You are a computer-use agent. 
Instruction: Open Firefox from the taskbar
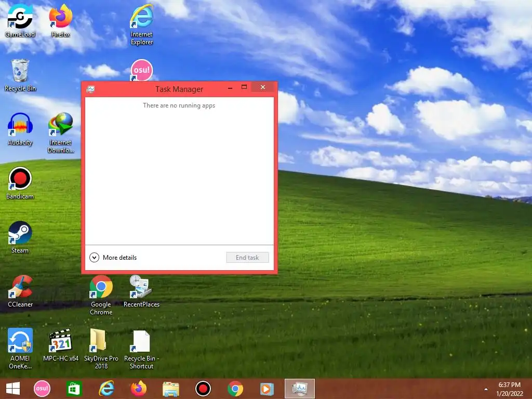(x=138, y=389)
